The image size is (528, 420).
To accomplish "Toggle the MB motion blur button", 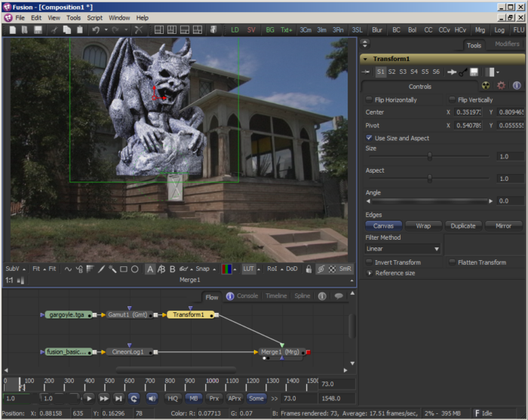I will tap(194, 398).
